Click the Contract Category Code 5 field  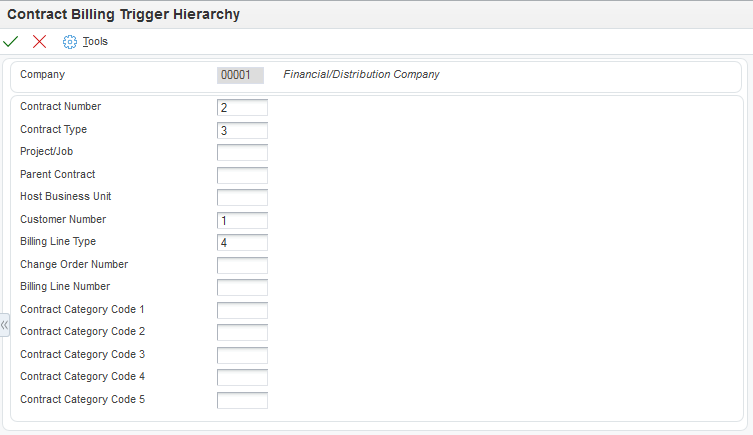click(242, 400)
